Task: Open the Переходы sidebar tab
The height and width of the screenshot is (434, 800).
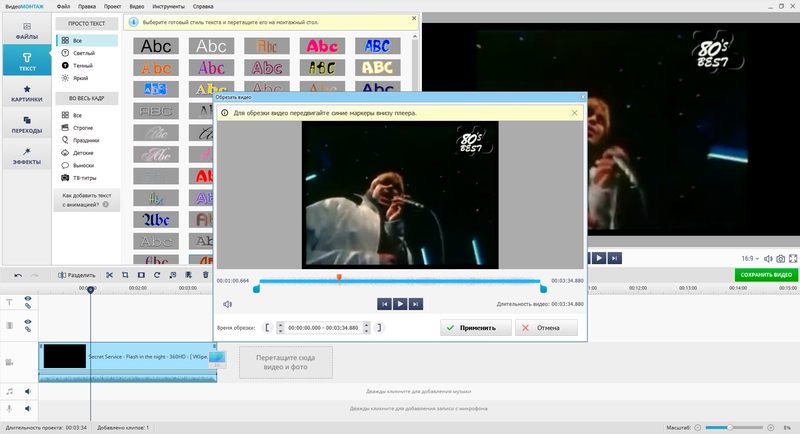Action: tap(27, 124)
